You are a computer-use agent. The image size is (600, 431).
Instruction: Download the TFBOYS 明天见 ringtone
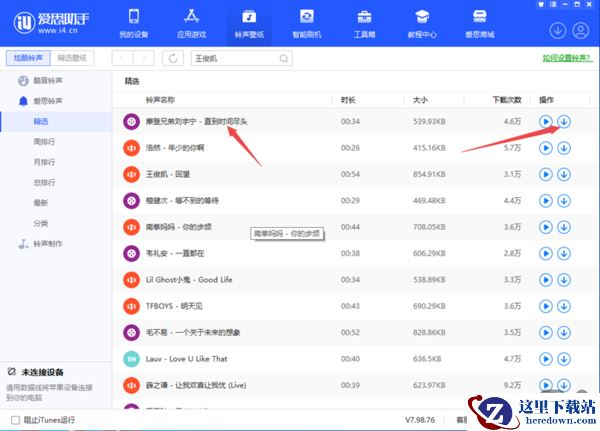pyautogui.click(x=564, y=306)
